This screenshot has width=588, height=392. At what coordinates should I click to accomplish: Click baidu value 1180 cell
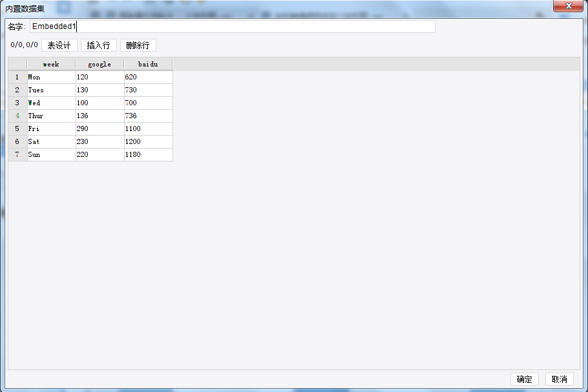(x=149, y=155)
